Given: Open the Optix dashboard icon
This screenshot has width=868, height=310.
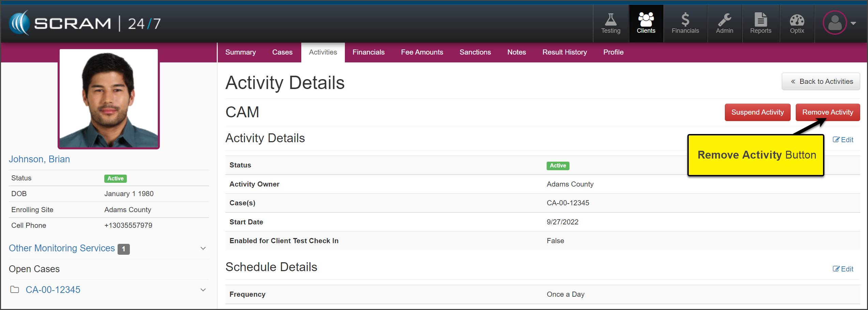Looking at the screenshot, I should (x=797, y=20).
